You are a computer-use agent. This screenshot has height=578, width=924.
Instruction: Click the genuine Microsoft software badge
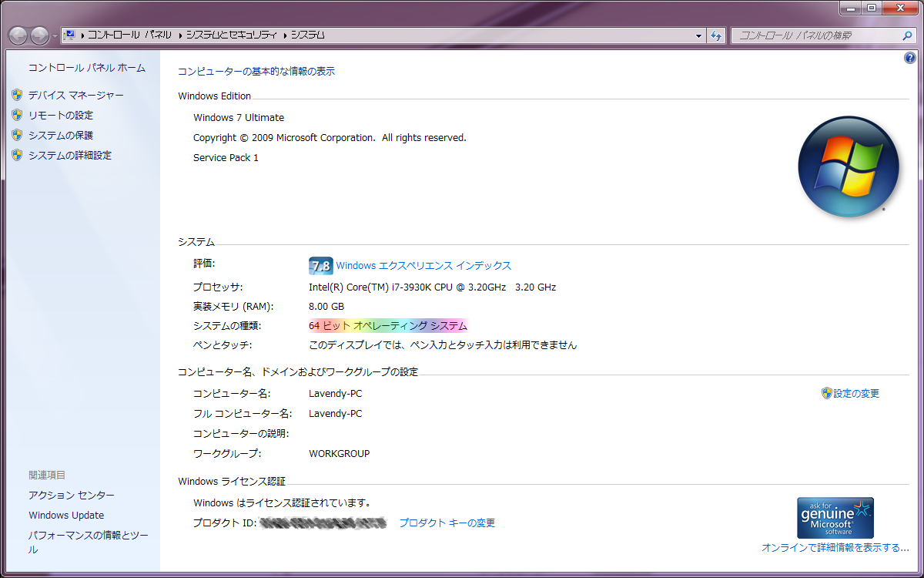[x=835, y=518]
